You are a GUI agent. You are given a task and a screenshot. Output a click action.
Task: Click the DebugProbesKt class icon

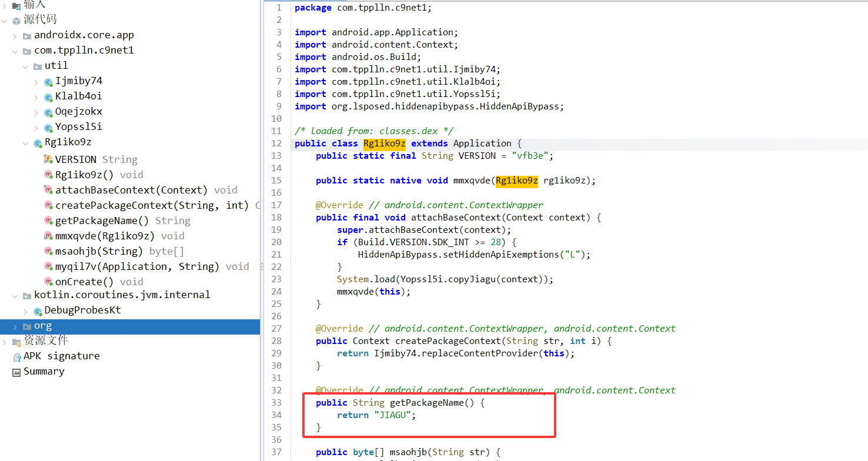tap(38, 310)
